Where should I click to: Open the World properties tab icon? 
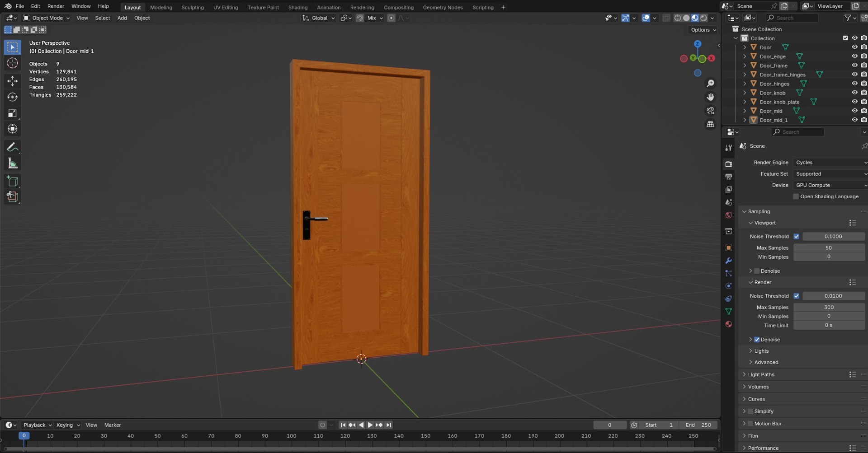click(728, 215)
